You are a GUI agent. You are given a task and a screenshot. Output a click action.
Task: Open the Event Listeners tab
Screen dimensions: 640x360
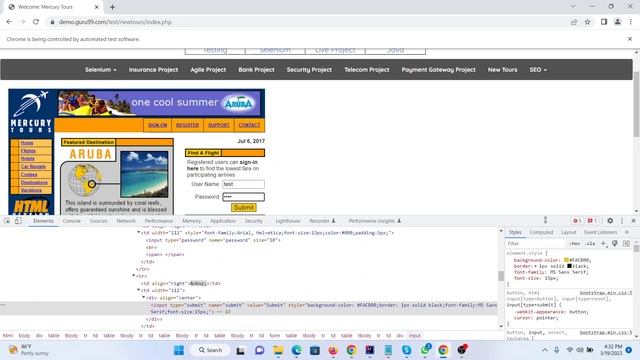tap(600, 232)
